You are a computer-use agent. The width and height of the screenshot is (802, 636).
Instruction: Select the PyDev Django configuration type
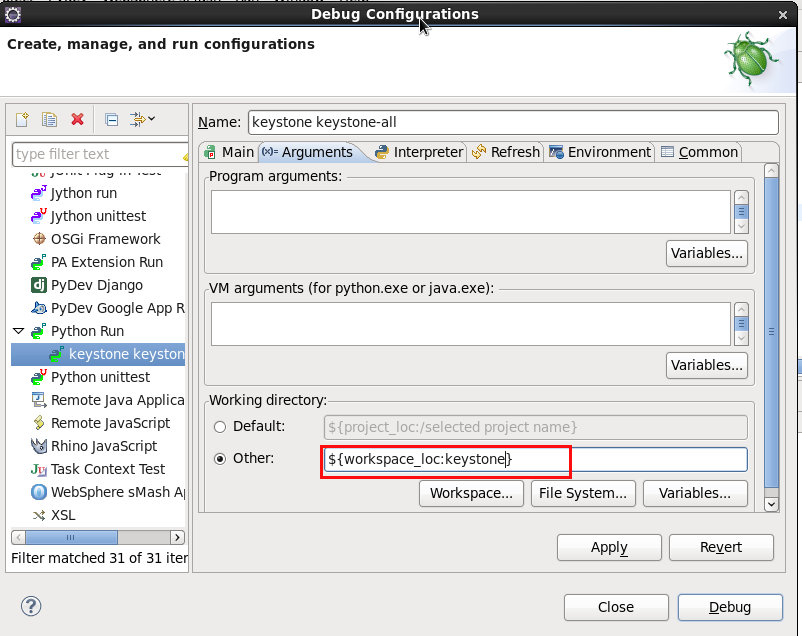tap(96, 285)
